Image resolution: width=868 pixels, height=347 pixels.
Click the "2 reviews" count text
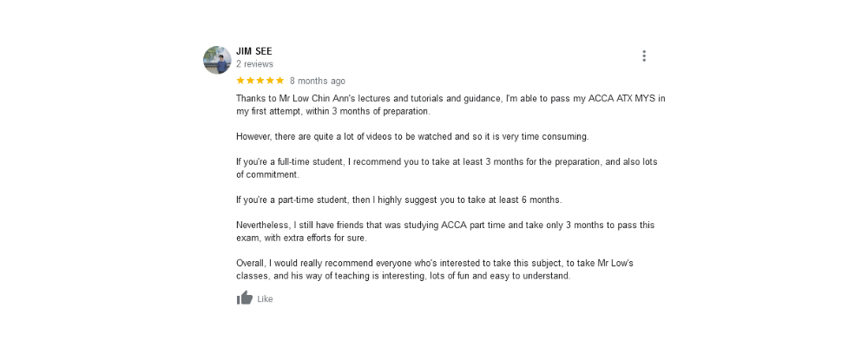coord(254,64)
